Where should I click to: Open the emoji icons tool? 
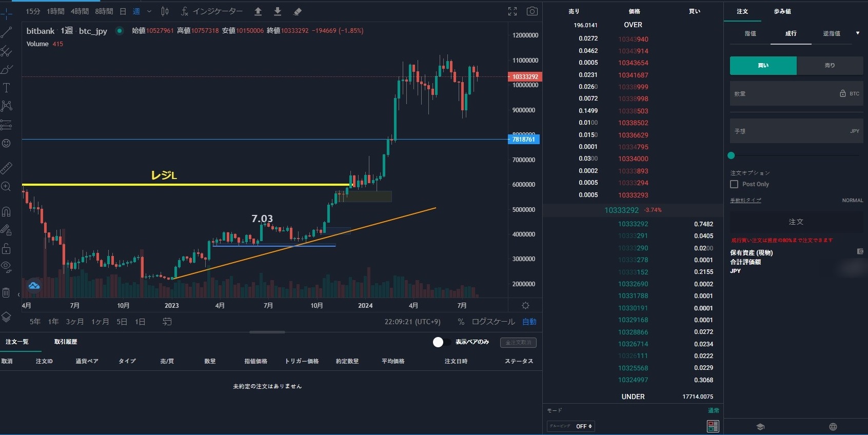(6, 143)
